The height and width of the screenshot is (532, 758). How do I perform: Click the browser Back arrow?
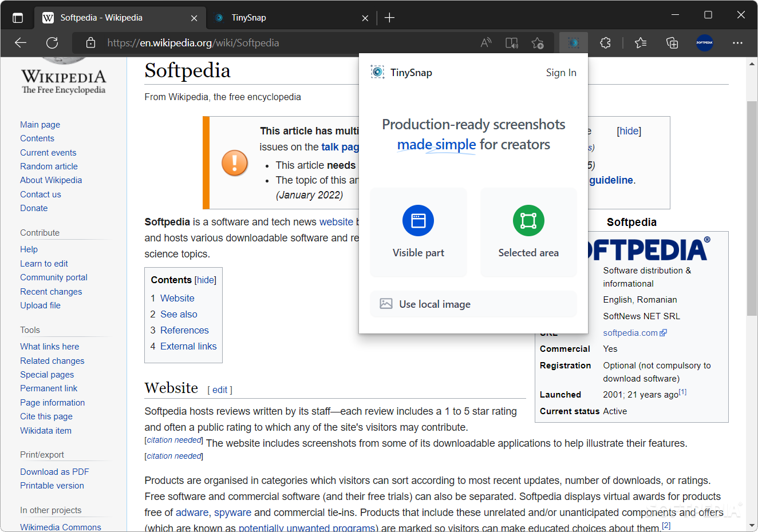point(21,43)
